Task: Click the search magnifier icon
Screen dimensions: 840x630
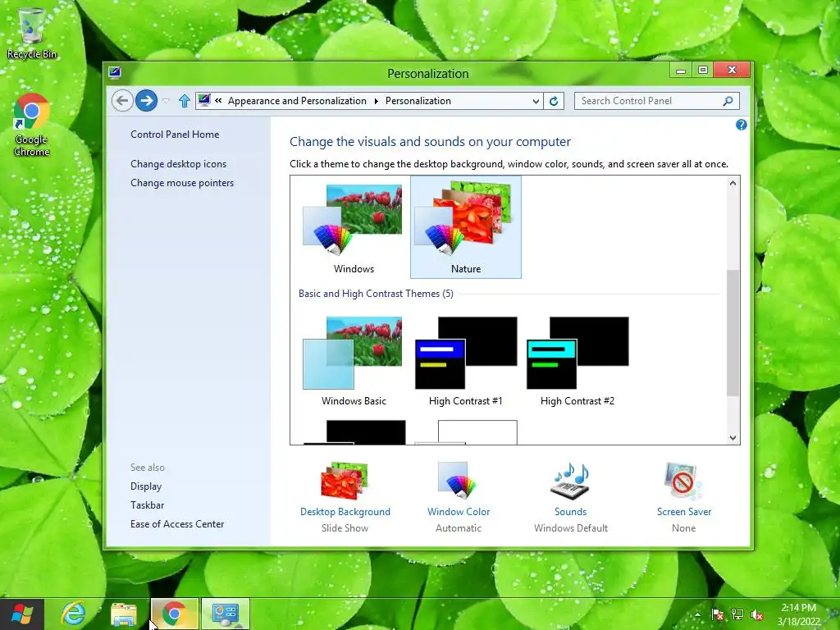Action: click(x=728, y=101)
